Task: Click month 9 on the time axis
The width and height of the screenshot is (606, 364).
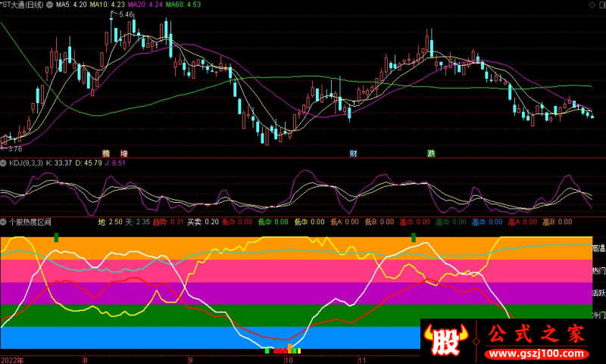Action: (x=190, y=360)
